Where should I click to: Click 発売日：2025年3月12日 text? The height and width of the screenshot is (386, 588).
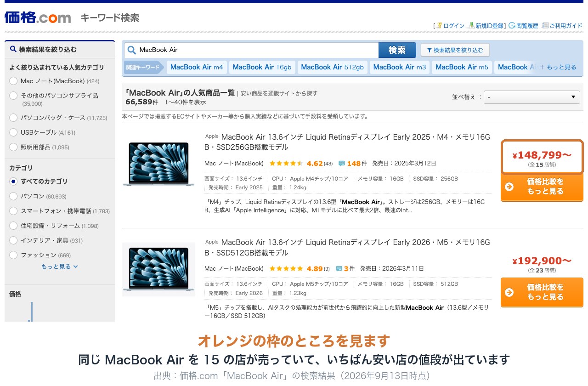tap(404, 164)
